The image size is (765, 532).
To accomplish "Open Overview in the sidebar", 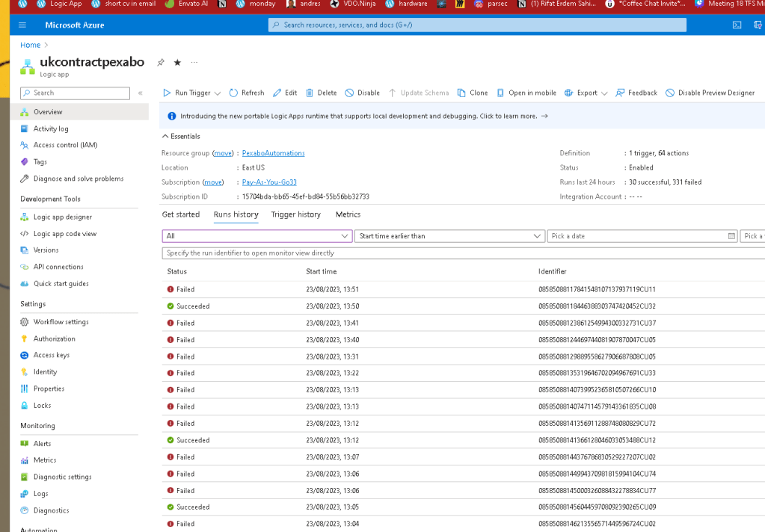I will 79,111.
